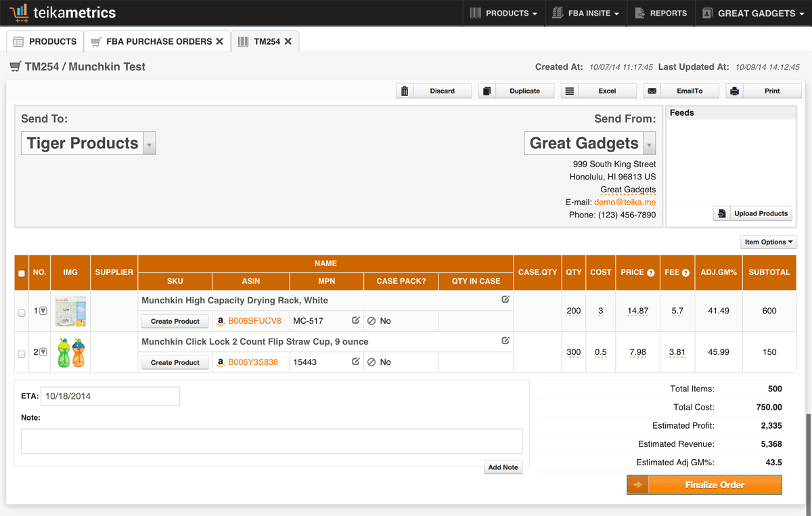The height and width of the screenshot is (516, 812).
Task: Click the EmailTo envelope icon
Action: [x=652, y=91]
